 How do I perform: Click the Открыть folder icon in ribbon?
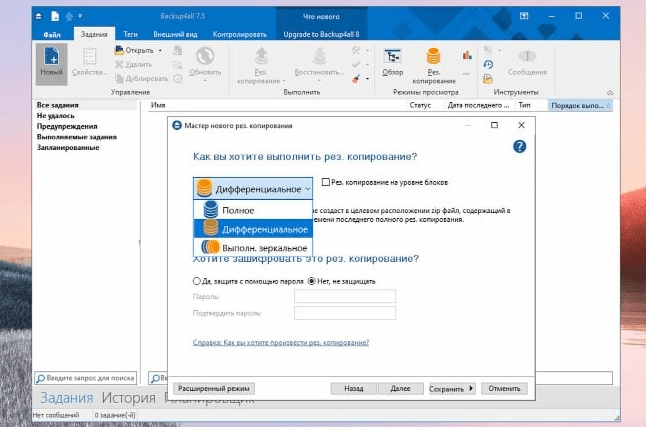(x=119, y=50)
